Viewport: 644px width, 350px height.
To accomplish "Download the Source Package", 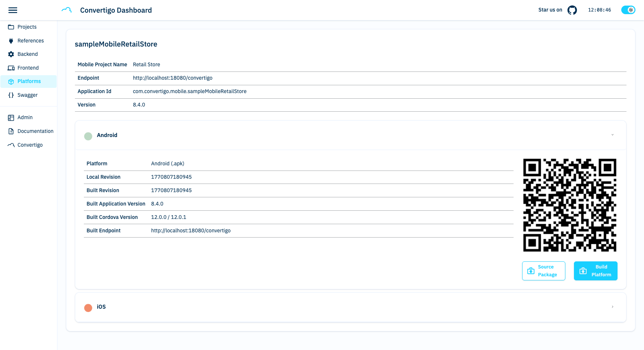I will click(543, 271).
